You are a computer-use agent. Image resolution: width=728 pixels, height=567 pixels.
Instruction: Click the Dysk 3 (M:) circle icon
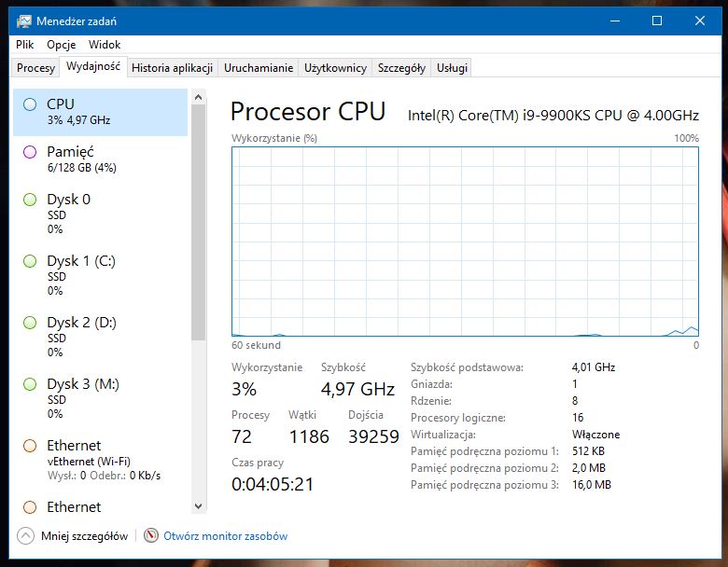[x=30, y=384]
